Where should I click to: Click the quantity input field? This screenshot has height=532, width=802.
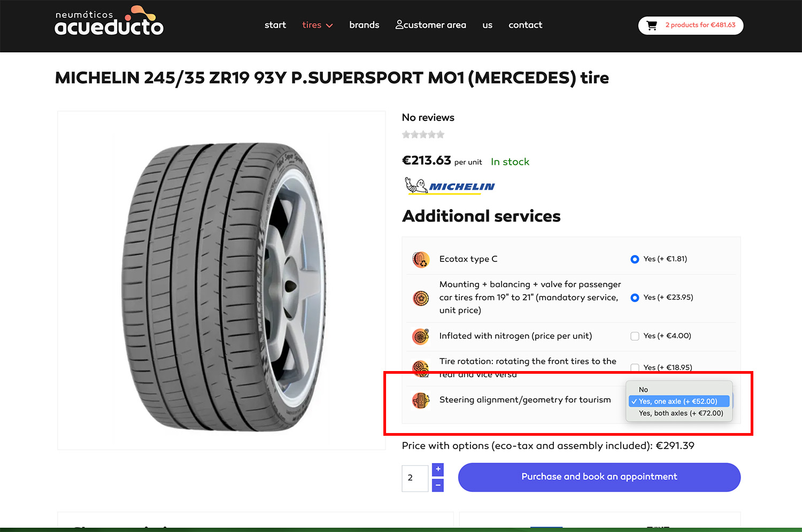click(415, 478)
